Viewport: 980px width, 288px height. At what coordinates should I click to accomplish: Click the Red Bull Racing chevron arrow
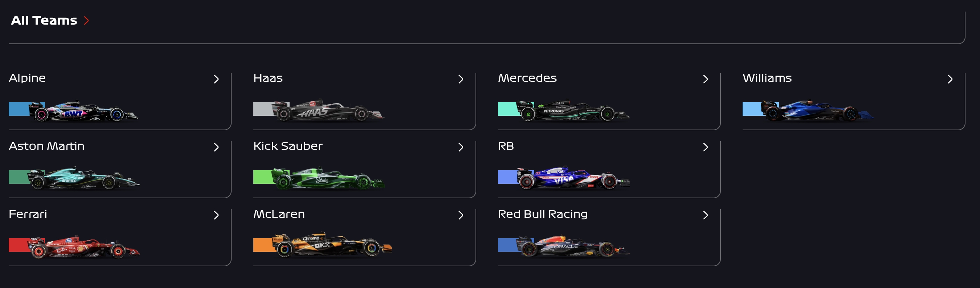(x=705, y=215)
